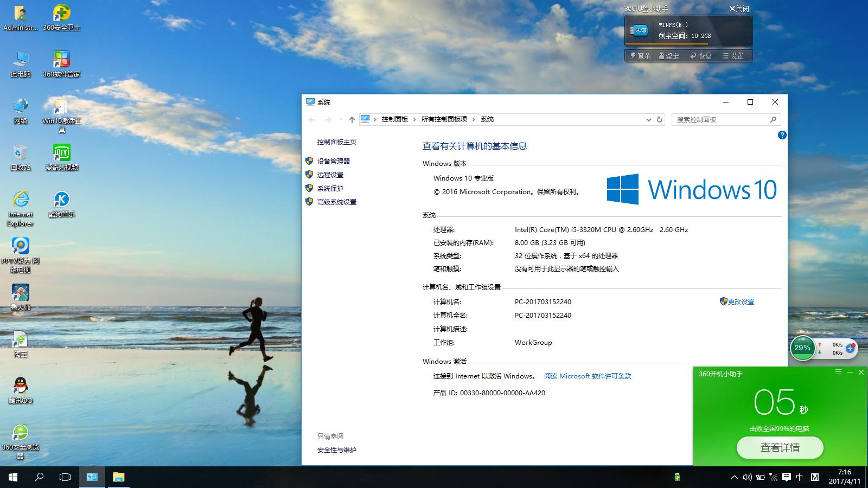Click in the 搜索控制面板 search field
Viewport: 868px width, 488px height.
(727, 119)
